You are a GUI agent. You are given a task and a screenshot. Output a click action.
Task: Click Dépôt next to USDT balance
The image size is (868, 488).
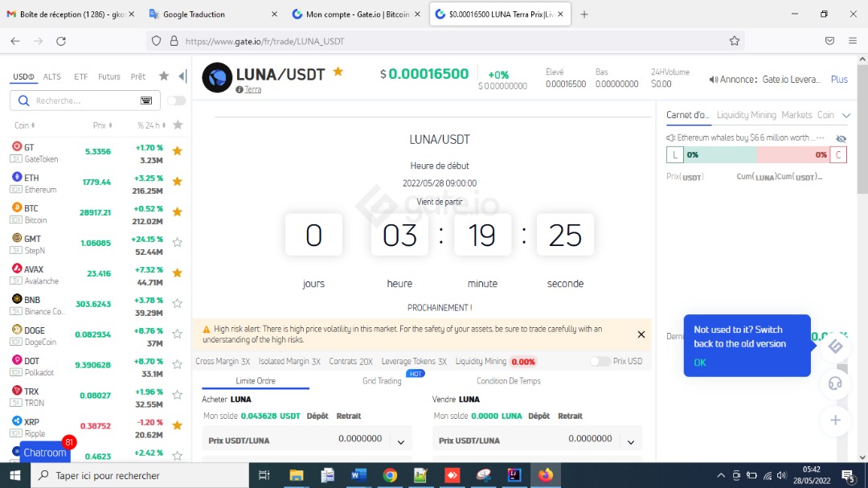(x=317, y=416)
